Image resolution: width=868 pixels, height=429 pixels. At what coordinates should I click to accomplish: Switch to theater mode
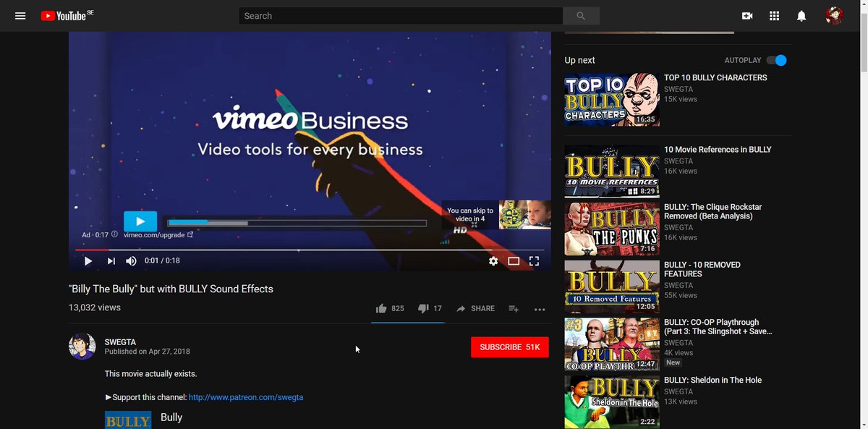click(514, 261)
